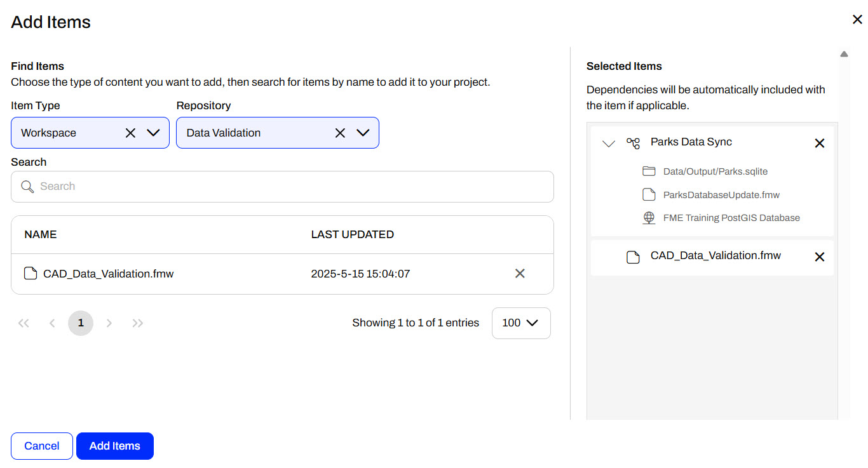Go to first page of results
868x468 pixels.
click(24, 323)
